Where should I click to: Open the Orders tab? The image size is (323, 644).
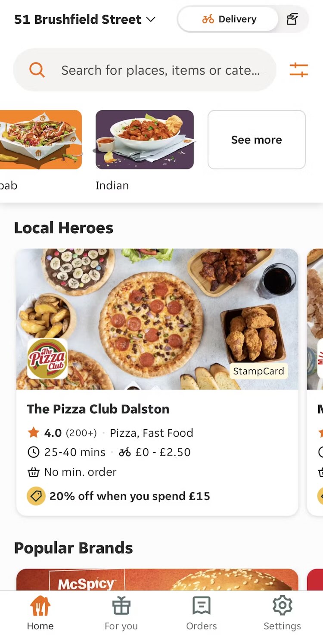202,612
